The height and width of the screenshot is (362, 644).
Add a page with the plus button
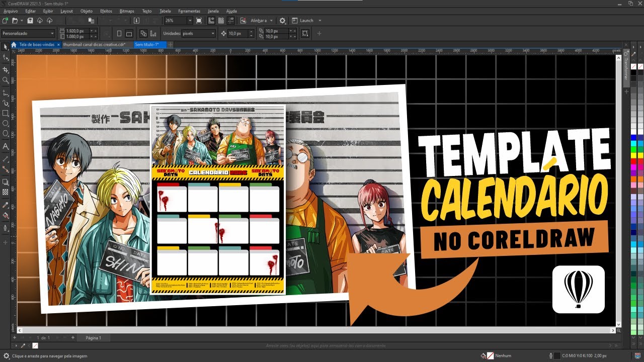pos(73,338)
